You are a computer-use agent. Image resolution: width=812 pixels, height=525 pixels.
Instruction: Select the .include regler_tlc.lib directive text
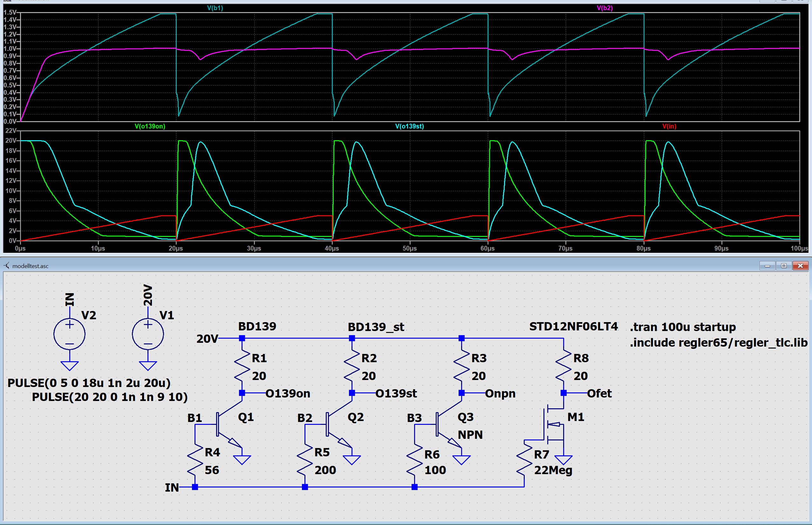[x=718, y=342]
